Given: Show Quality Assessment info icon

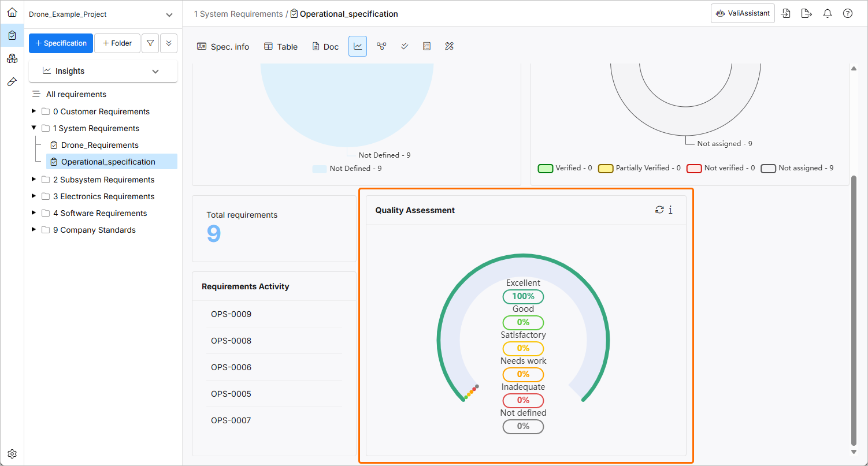Looking at the screenshot, I should coord(670,210).
